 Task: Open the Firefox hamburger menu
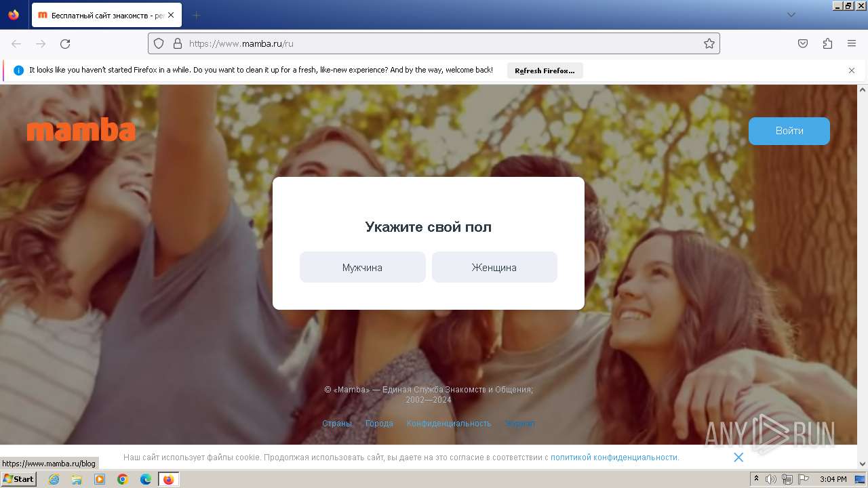tap(852, 43)
